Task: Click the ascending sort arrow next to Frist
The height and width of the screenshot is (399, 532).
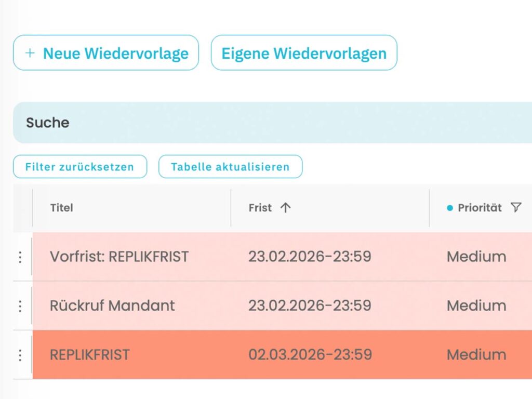Action: (x=285, y=207)
